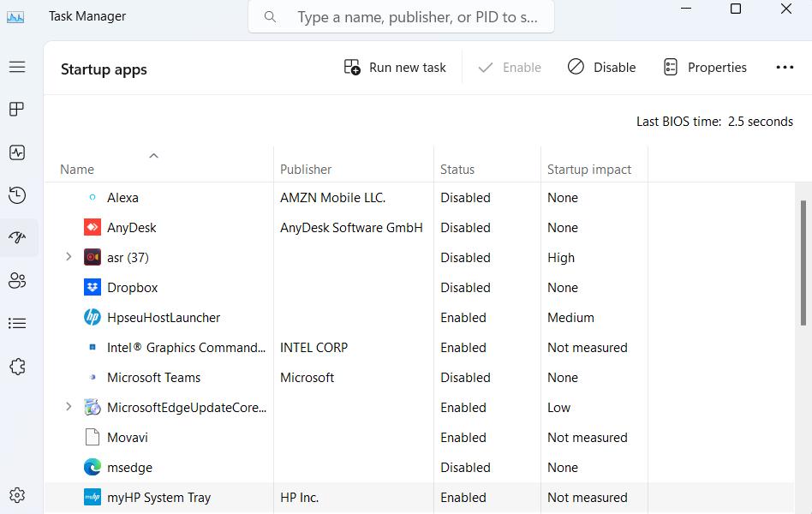Click the Enable button
Image resolution: width=812 pixels, height=514 pixels.
(510, 68)
